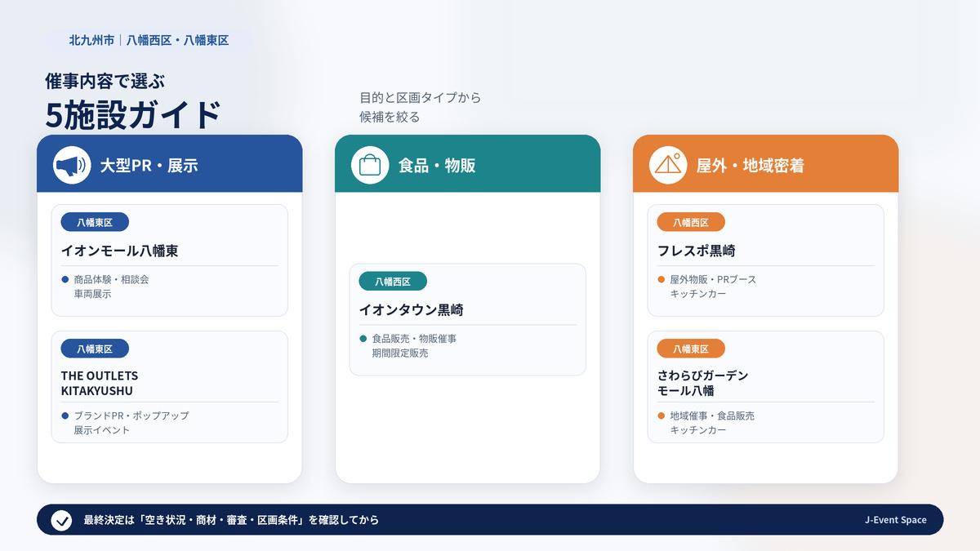Click the 地域催事・食品販売 description text
Screen dimensions: 980x551
[712, 415]
